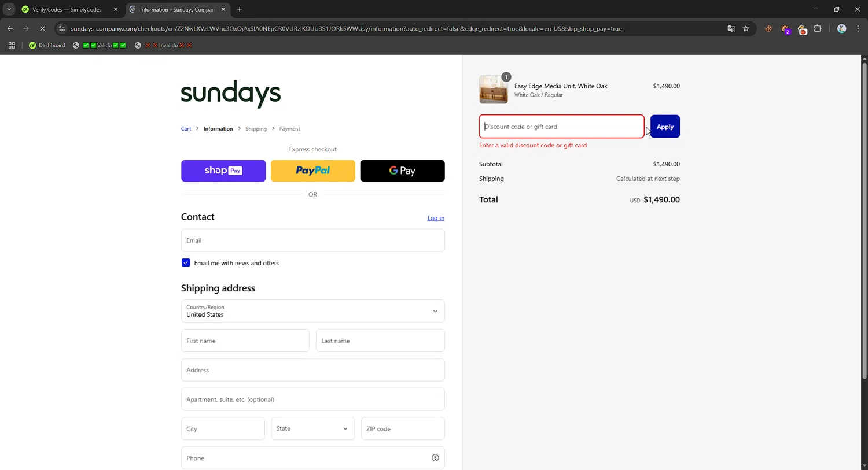Open the extension icon with the red stop badge
Screen dimensions: 868x470
(802, 29)
